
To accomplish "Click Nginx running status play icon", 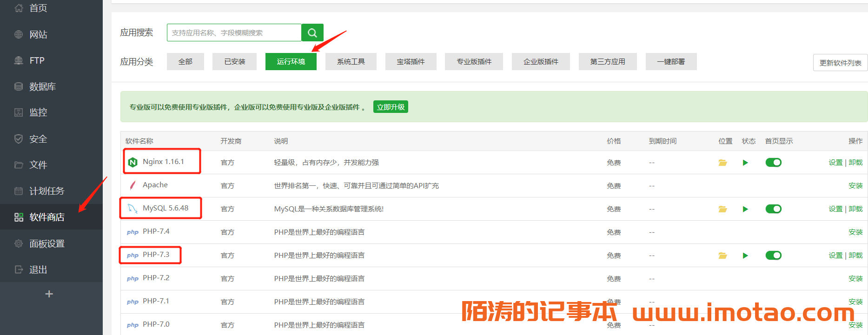I will coord(746,163).
